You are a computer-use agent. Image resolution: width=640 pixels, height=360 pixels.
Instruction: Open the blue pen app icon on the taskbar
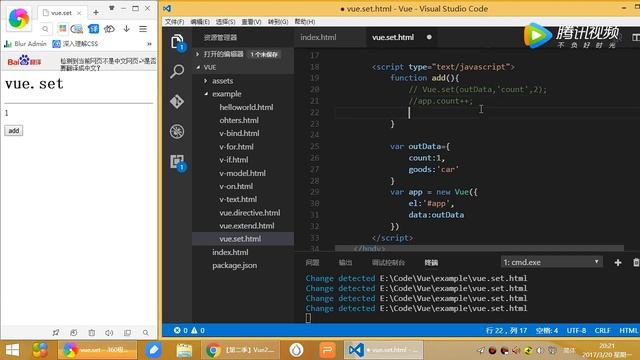(x=153, y=350)
